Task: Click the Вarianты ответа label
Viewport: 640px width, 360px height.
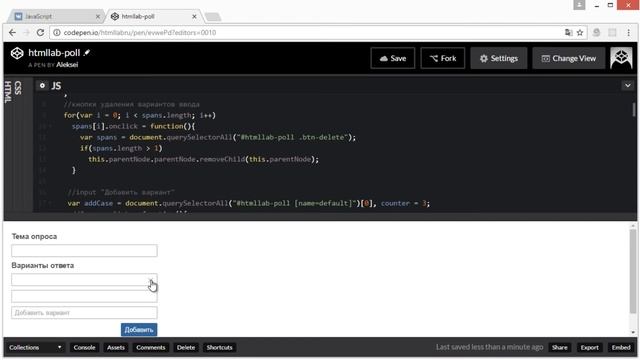Action: (x=42, y=265)
